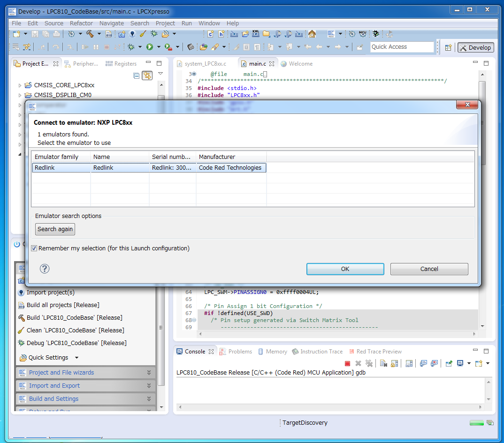Viewport: 504px width, 443px height.
Task: Click the broom Clean project toolbar icon
Action: pos(143,34)
